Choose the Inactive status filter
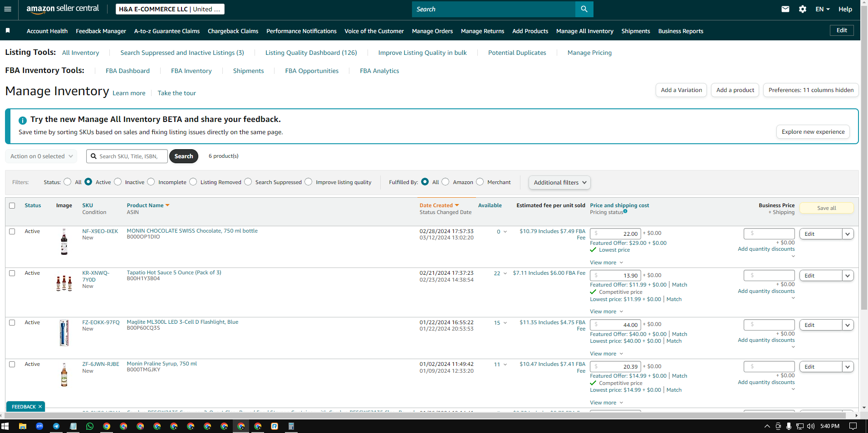This screenshot has width=868, height=433. click(x=118, y=182)
